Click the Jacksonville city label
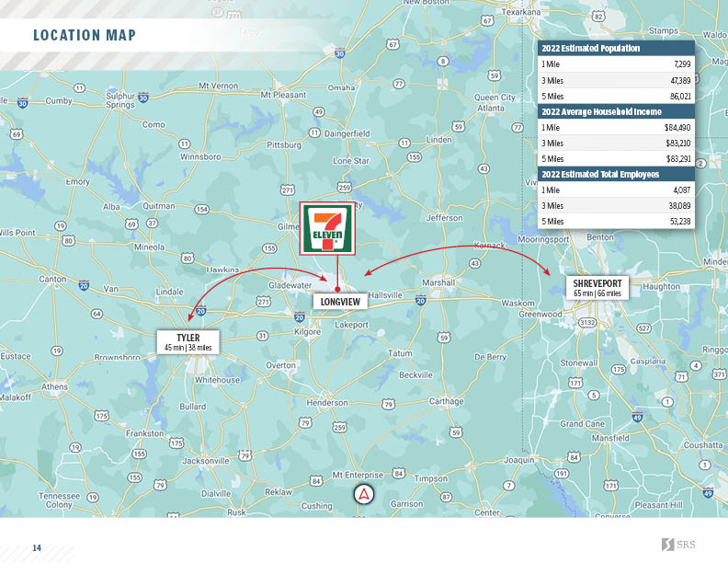Viewport: 728px width, 563px height. click(x=206, y=461)
